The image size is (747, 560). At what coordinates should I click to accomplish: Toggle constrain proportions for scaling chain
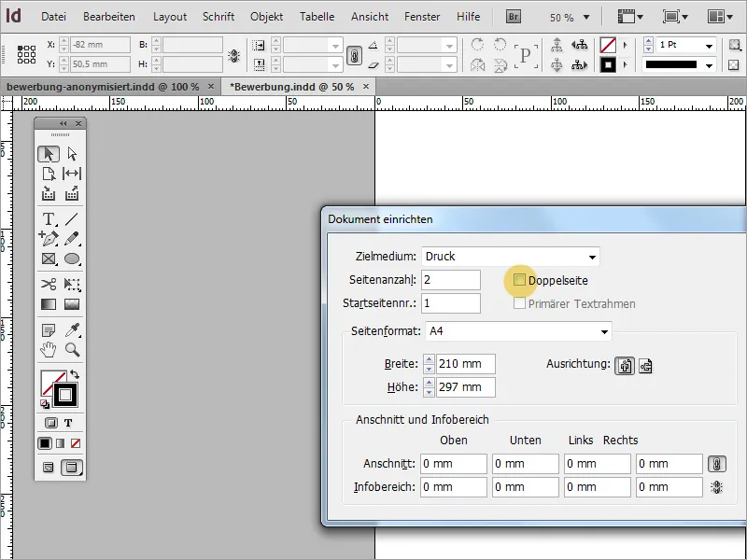pyautogui.click(x=354, y=56)
